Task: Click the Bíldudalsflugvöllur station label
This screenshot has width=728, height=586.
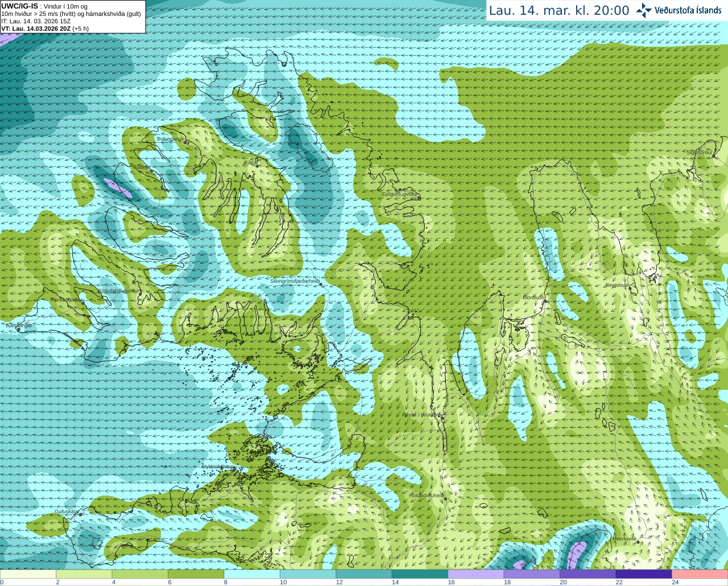Action: [119, 291]
